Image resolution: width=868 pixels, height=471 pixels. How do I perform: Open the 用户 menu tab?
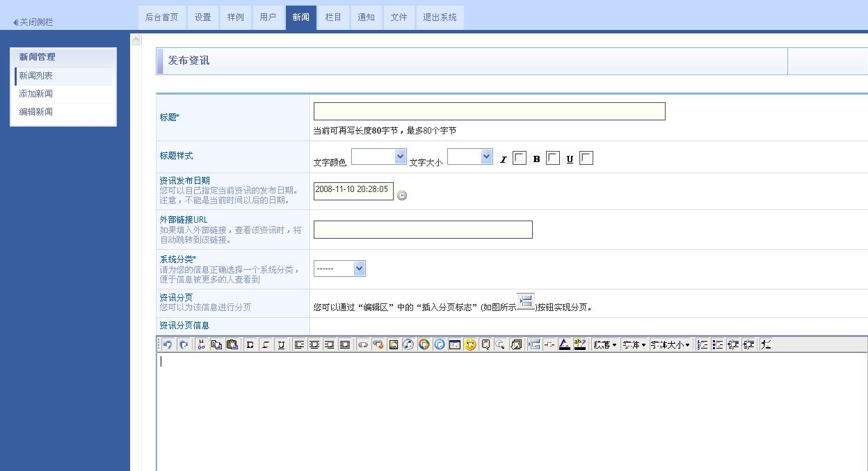point(268,17)
